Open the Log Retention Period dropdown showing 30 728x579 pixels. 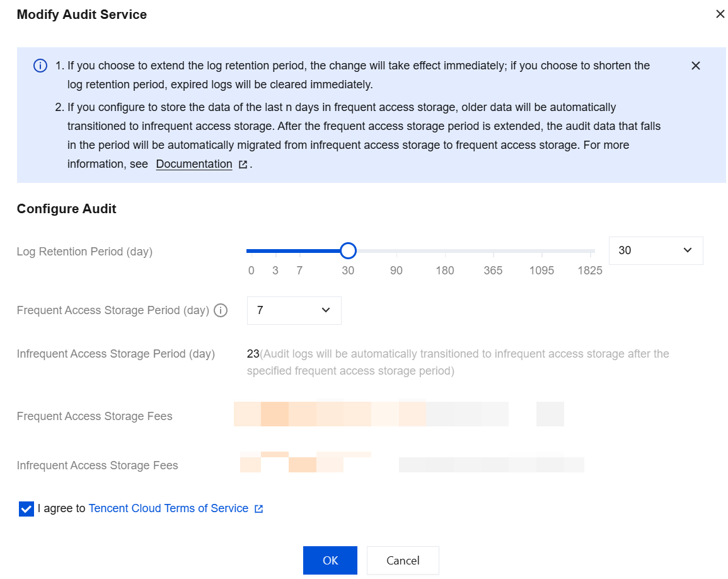click(x=656, y=250)
